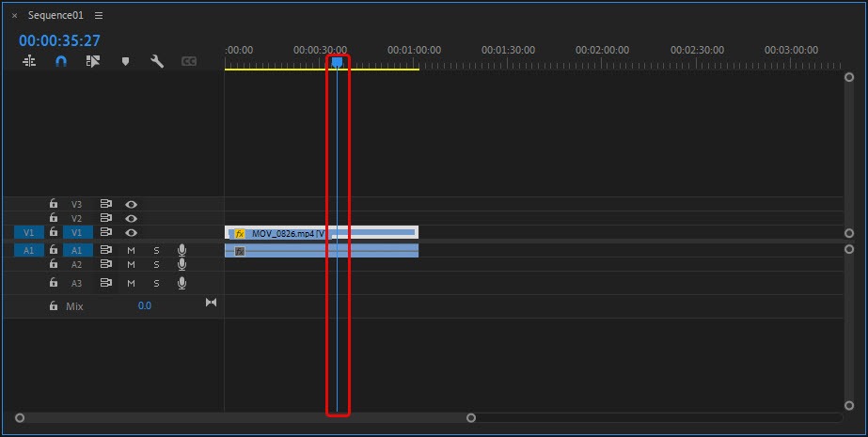This screenshot has height=437, width=868.
Task: Mute audio track A2
Action: pos(132,265)
